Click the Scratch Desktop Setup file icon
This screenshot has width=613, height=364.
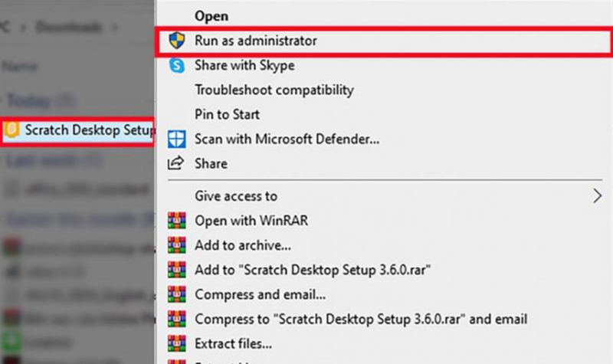click(11, 130)
